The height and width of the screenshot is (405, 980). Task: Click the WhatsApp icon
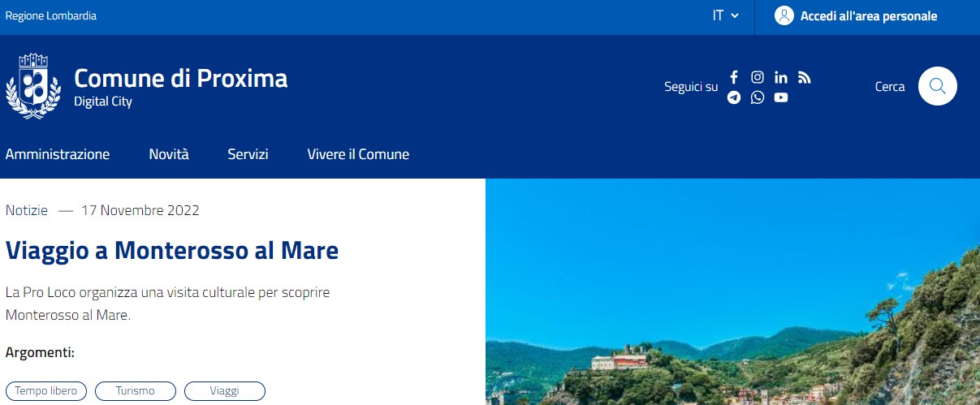pos(758,97)
